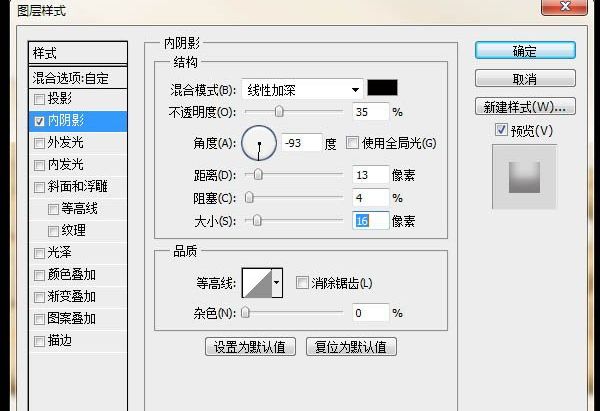Screen dimensions: 600x411
Task: Click the choke field showing 4
Action: (370, 198)
